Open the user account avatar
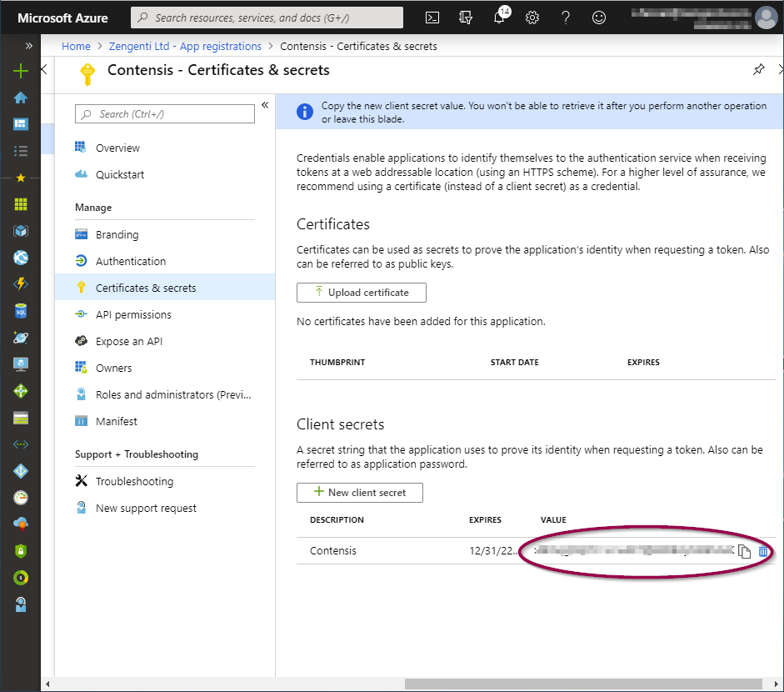Screen dimensions: 784x692 [x=766, y=18]
